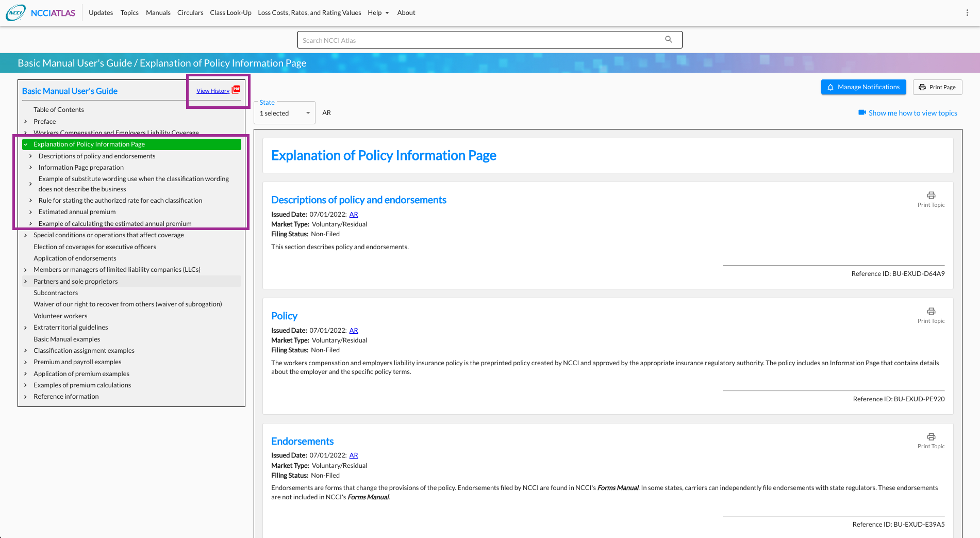This screenshot has width=980, height=538.
Task: Expand Descriptions of policy and endorsements node
Action: tap(31, 156)
